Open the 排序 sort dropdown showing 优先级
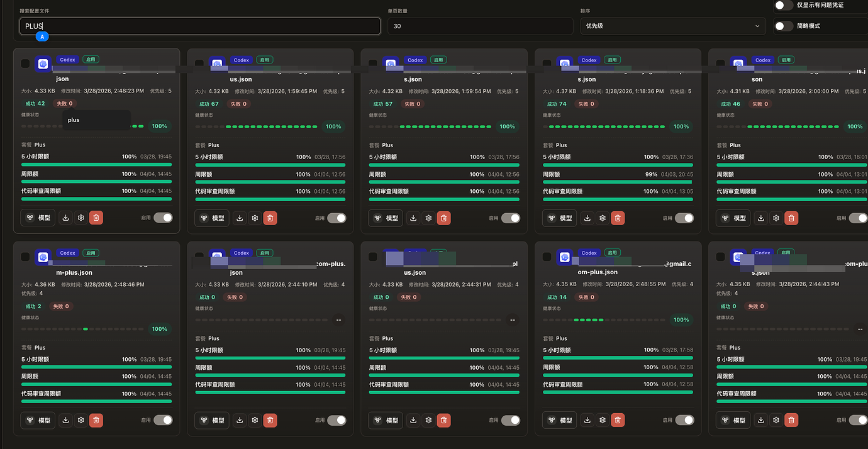868x449 pixels. pyautogui.click(x=672, y=26)
